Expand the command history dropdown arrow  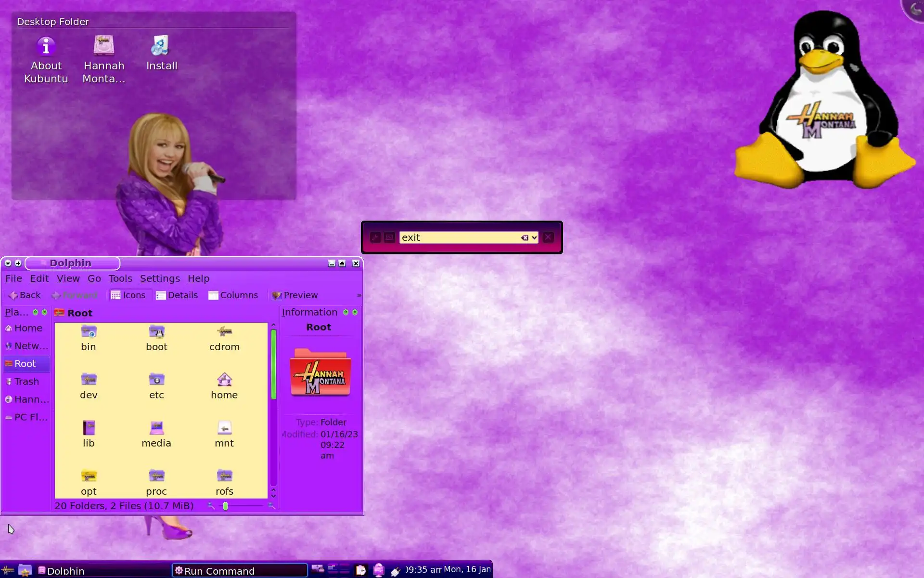click(x=534, y=237)
